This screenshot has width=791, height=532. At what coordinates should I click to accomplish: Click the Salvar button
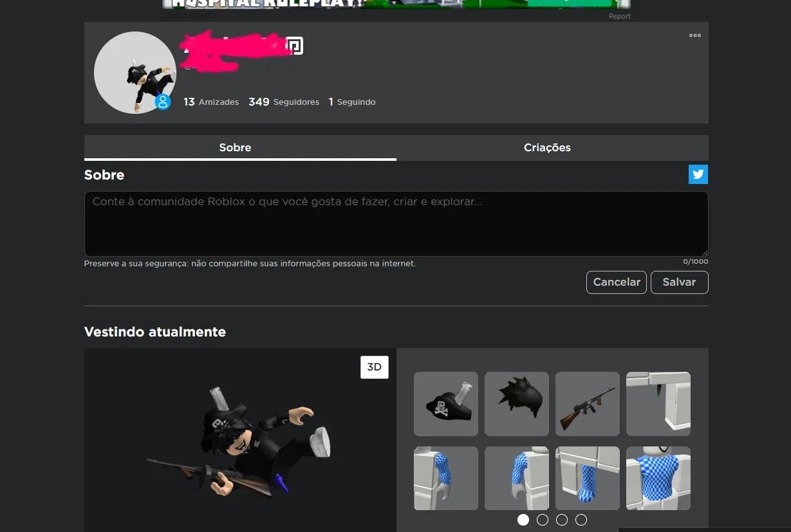pos(680,282)
